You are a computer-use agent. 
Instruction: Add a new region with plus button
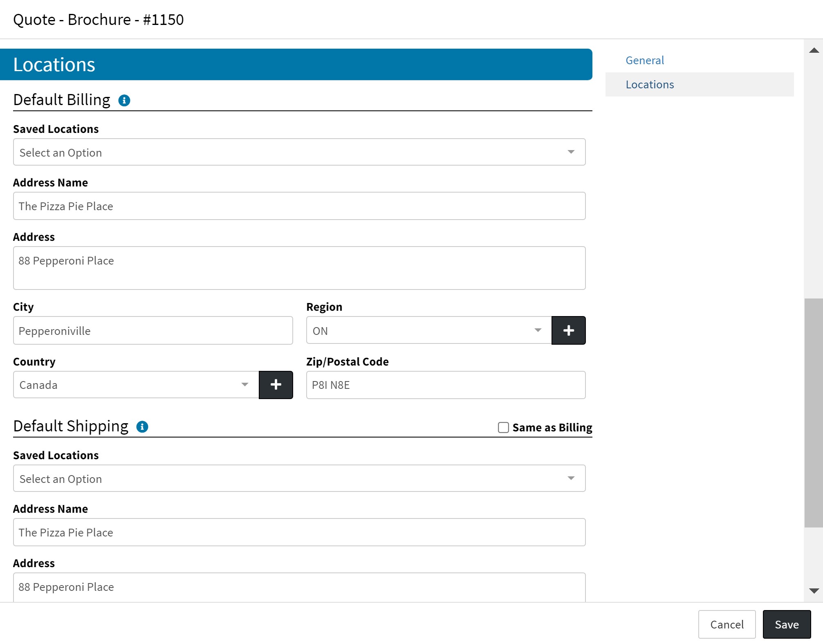pos(568,330)
